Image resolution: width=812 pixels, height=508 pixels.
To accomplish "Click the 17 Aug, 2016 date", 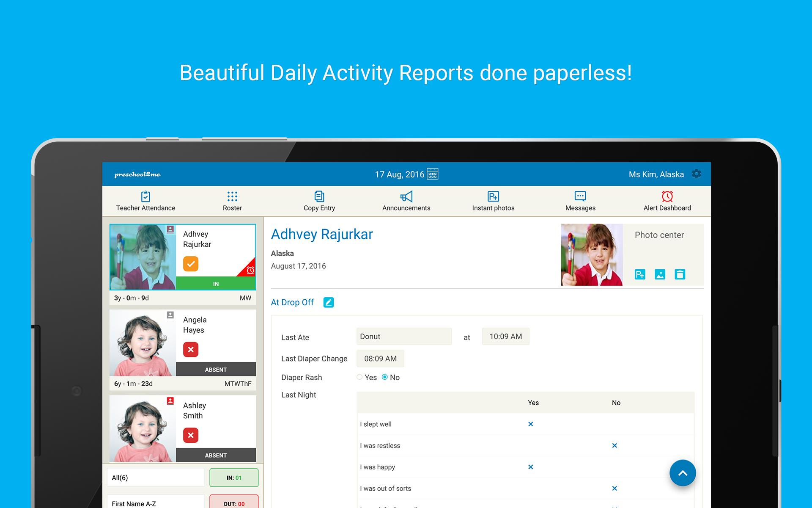I will 400,174.
